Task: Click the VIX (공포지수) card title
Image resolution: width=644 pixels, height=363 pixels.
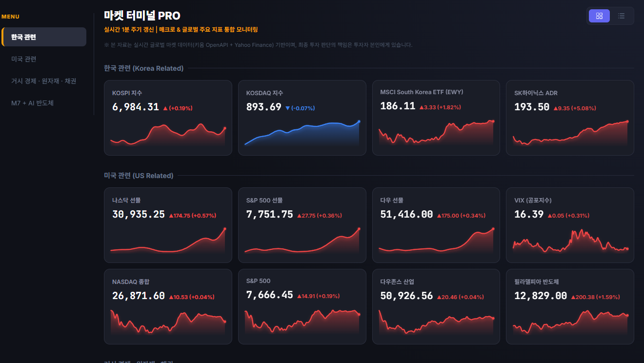Action: [533, 201]
